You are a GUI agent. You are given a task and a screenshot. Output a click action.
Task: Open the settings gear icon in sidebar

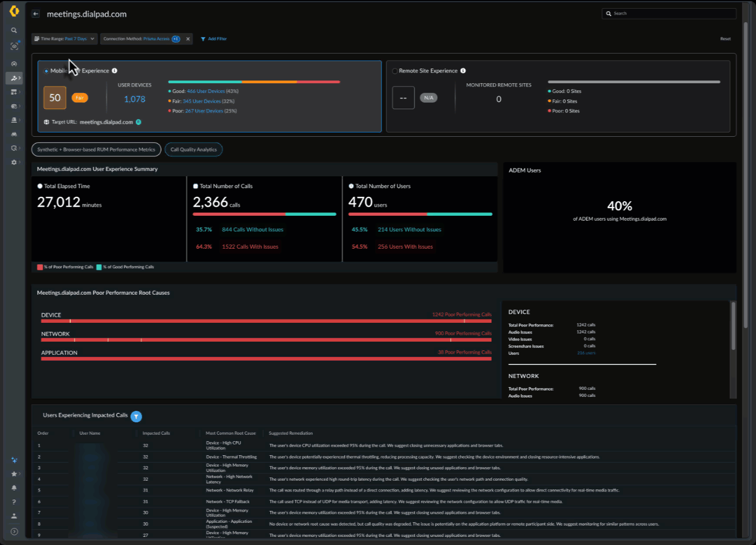(14, 162)
